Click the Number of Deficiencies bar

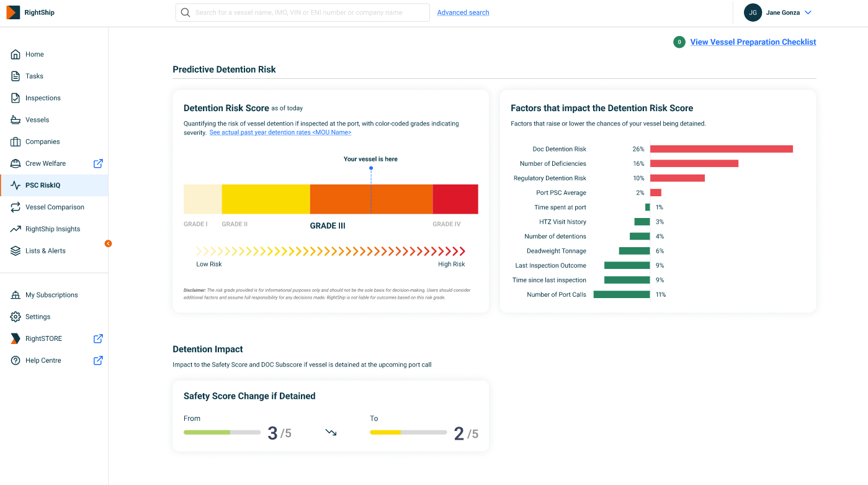click(x=694, y=163)
